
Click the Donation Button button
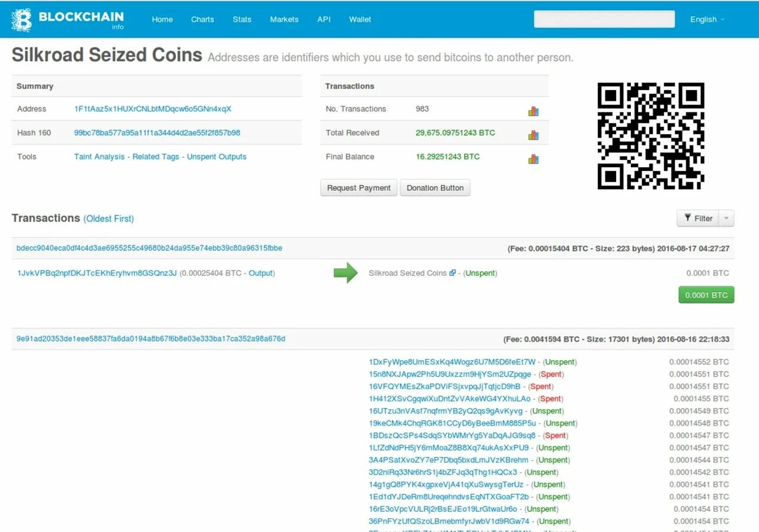[x=435, y=188]
